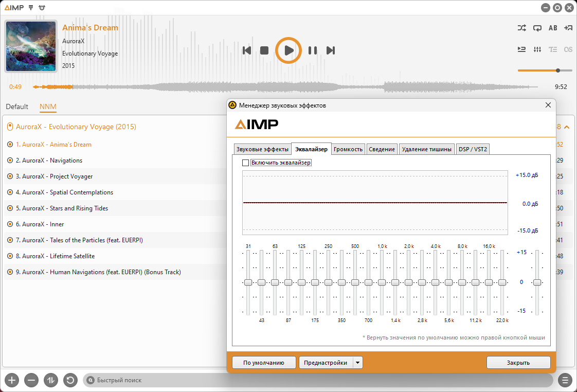
Task: Stop playback with the Stop button
Action: pos(264,50)
